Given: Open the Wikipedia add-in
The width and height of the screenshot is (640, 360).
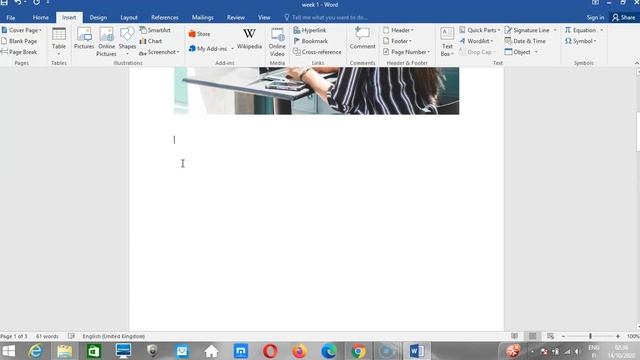Looking at the screenshot, I should coord(249,39).
